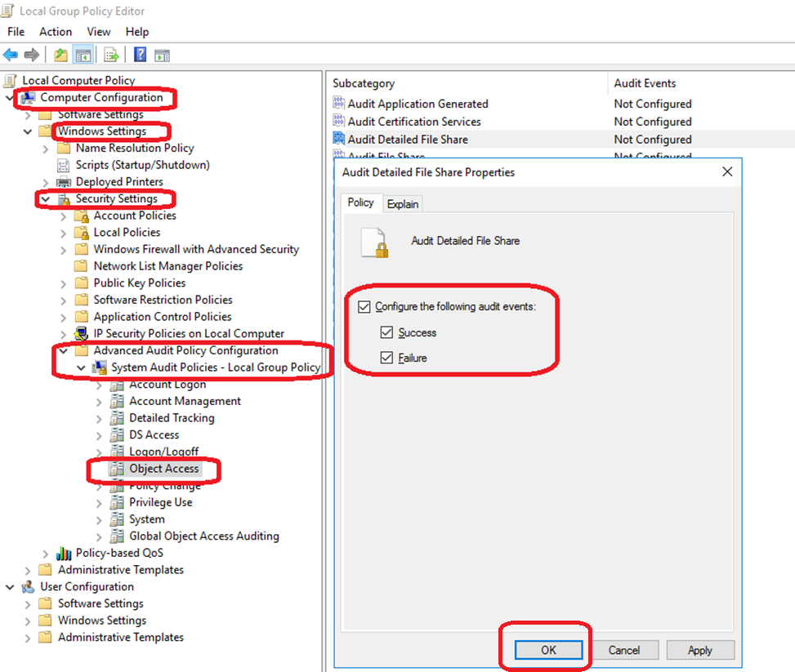Expand the Administrative Templates under Computer Configuration
The height and width of the screenshot is (672, 795).
29,570
